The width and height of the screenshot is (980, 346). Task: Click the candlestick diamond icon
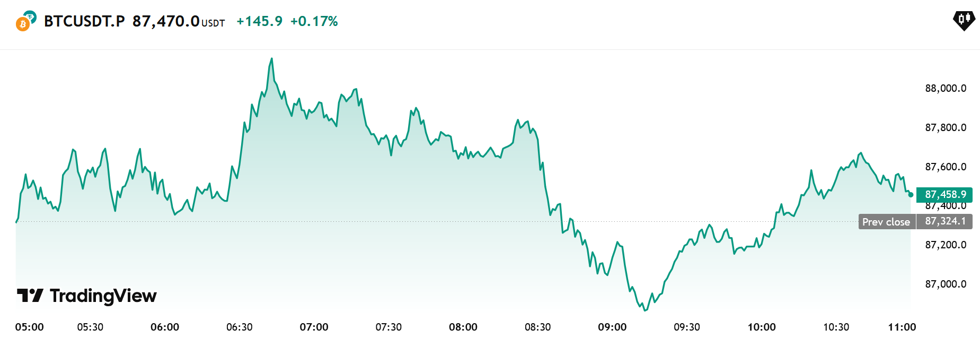[x=964, y=20]
